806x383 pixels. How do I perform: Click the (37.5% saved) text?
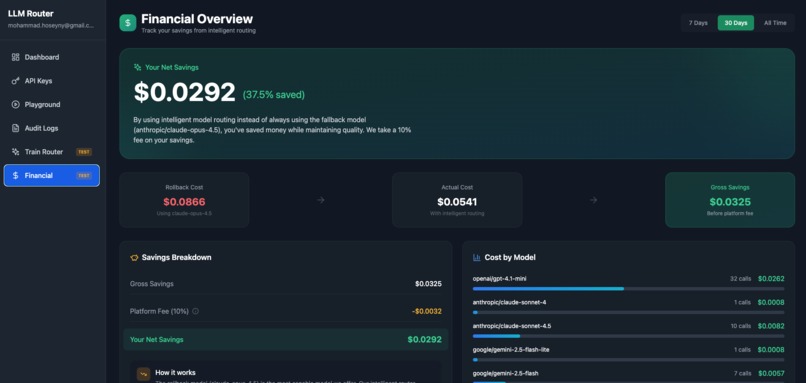coord(273,95)
